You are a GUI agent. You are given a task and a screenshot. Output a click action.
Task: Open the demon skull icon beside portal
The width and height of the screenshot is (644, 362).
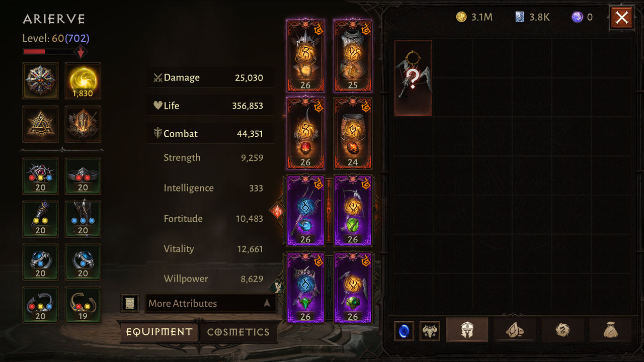click(430, 331)
